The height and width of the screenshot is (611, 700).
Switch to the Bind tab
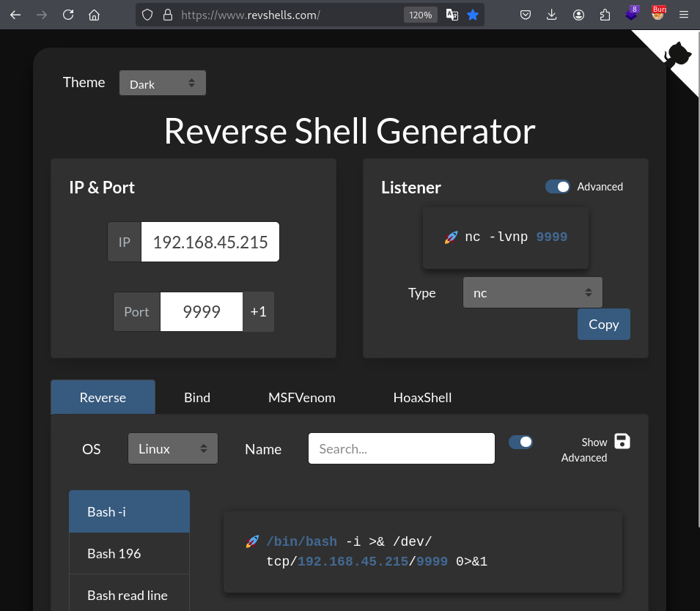click(197, 397)
